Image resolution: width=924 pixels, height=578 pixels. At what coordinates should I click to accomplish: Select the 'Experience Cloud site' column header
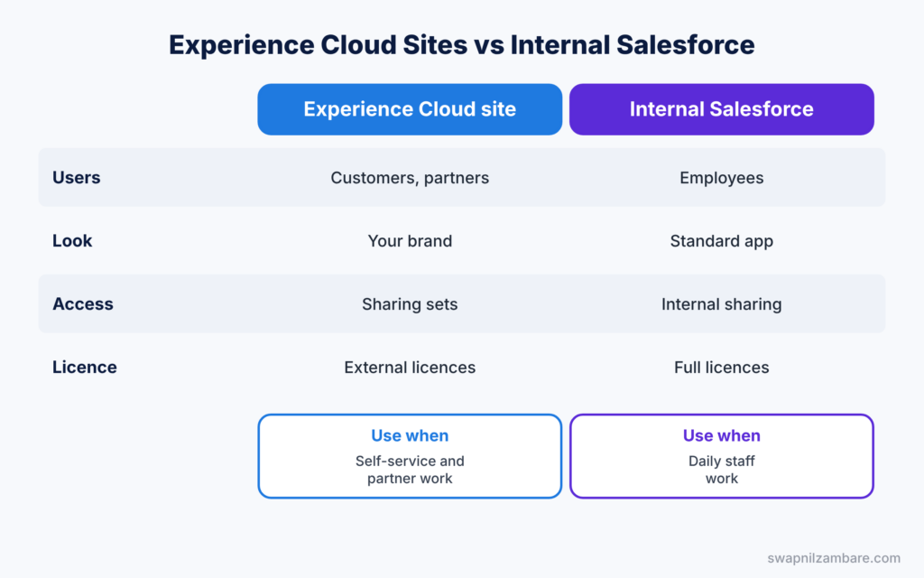click(410, 109)
